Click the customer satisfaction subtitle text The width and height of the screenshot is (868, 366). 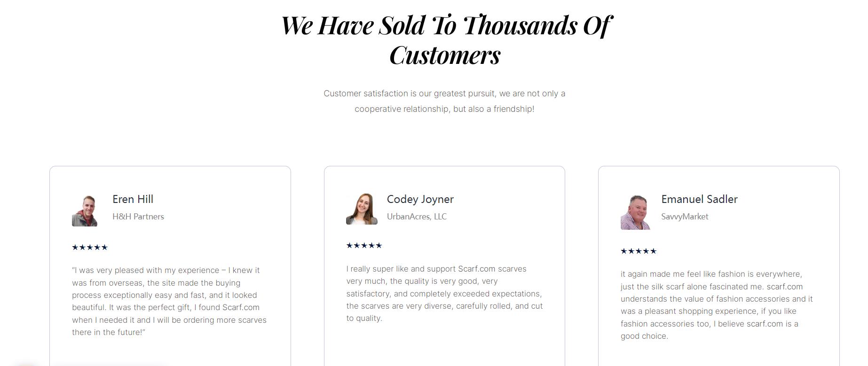tap(444, 101)
